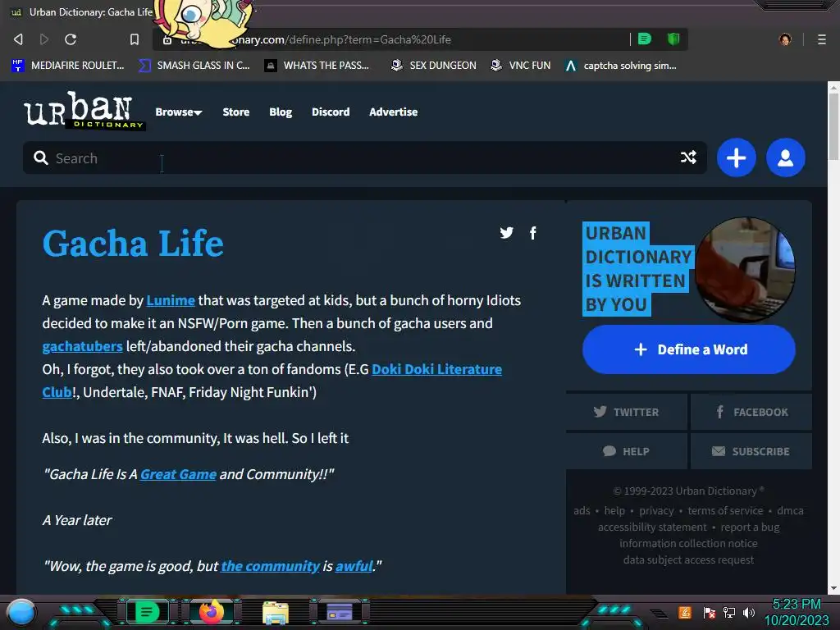The height and width of the screenshot is (630, 840).
Task: Click the Define a Word button
Action: coord(689,349)
